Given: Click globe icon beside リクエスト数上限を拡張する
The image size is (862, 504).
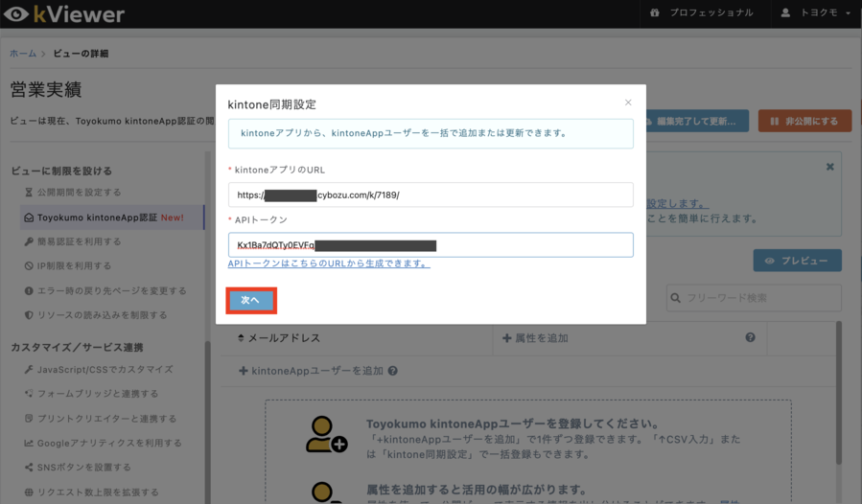Looking at the screenshot, I should pyautogui.click(x=29, y=492).
